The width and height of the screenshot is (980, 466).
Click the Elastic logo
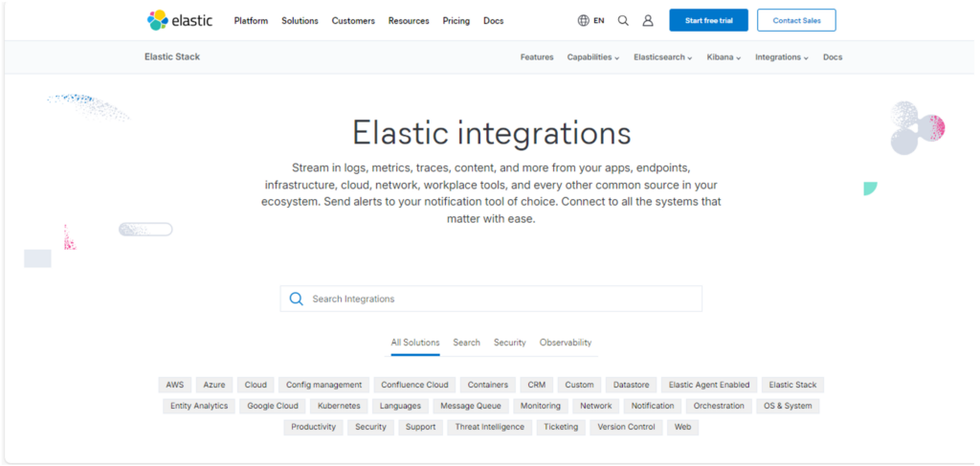(180, 20)
